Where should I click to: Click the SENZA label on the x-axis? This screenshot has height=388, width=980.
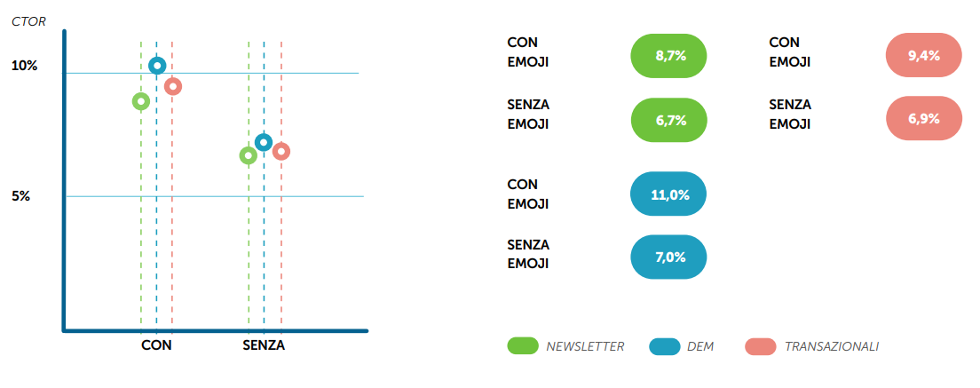(x=264, y=344)
